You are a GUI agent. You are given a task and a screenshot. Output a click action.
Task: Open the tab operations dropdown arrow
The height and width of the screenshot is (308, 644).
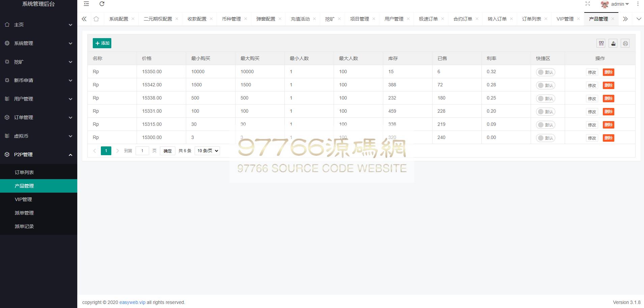point(639,19)
